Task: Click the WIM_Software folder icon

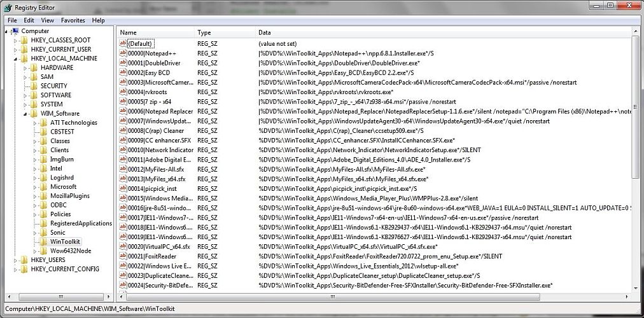Action: tap(34, 113)
